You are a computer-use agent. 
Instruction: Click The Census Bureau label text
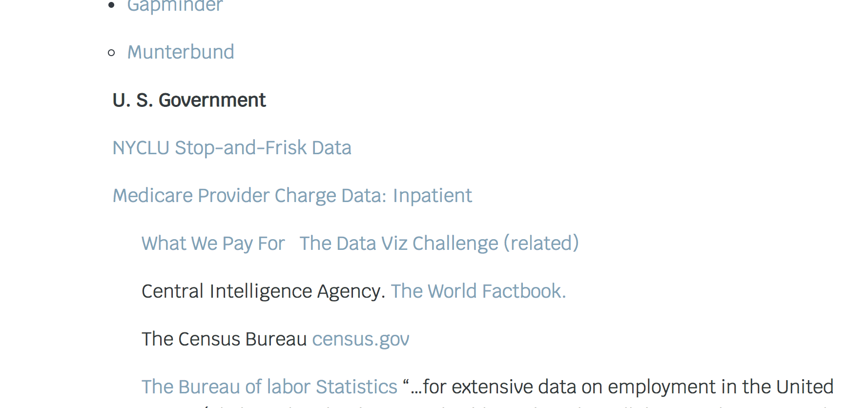[224, 339]
